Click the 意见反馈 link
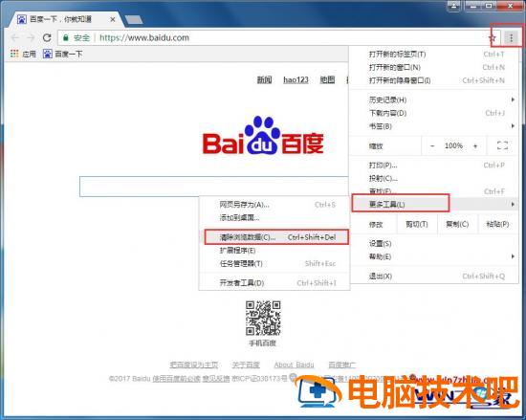Image resolution: width=526 pixels, height=420 pixels. click(x=216, y=379)
